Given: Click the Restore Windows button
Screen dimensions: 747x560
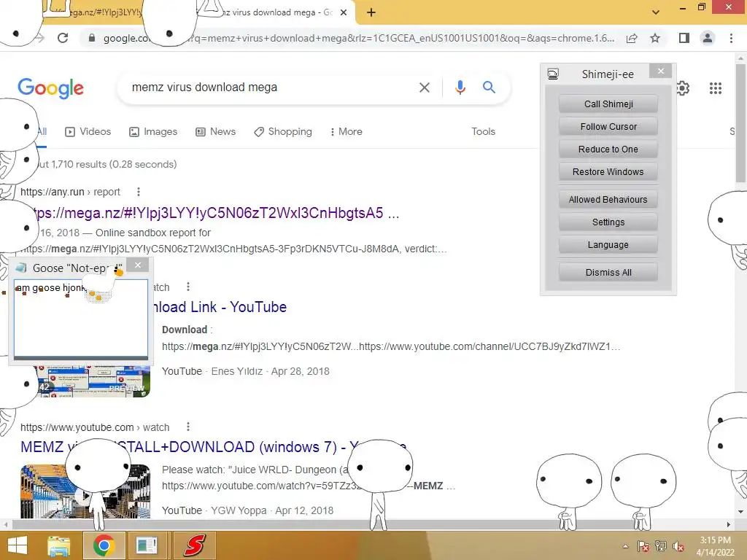Looking at the screenshot, I should [608, 172].
